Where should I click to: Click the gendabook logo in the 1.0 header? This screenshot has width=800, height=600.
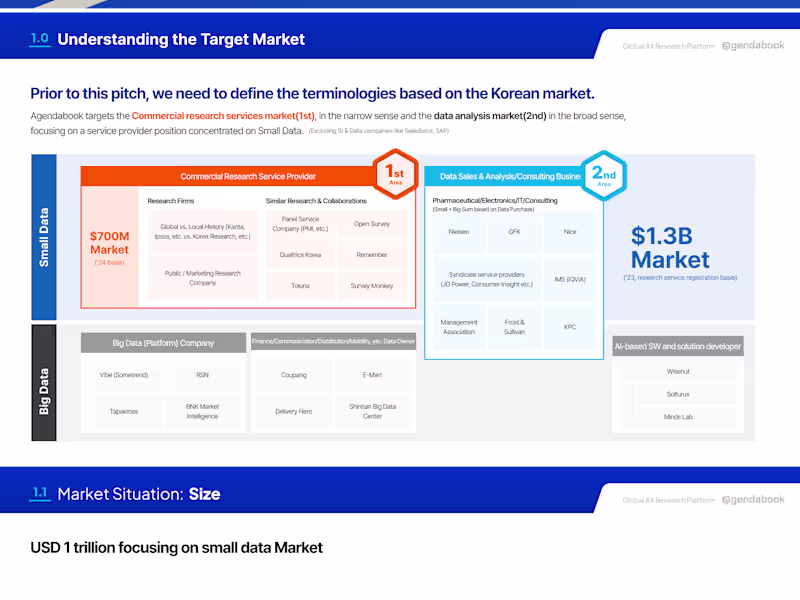753,45
